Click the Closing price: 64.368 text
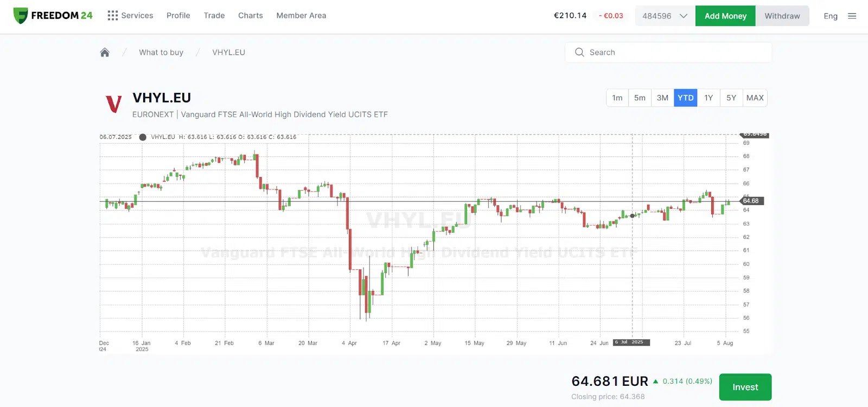Screen dimensions: 868x407 608,397
